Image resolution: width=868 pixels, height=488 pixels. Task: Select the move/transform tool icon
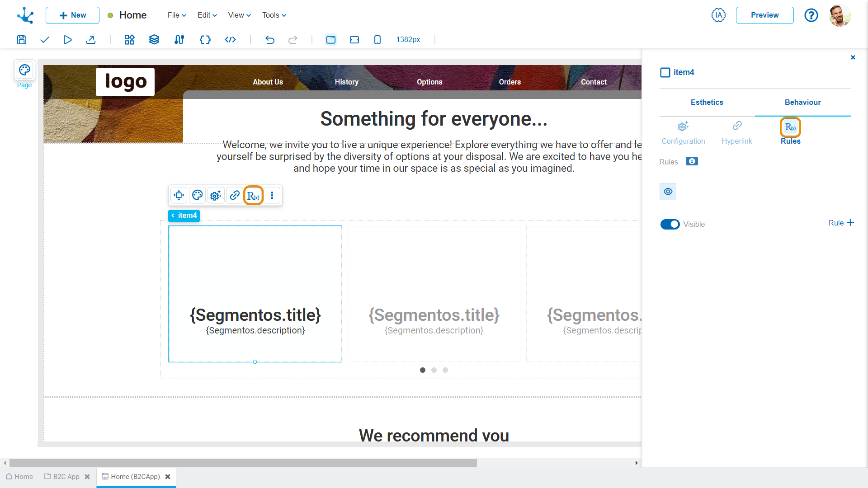point(178,196)
